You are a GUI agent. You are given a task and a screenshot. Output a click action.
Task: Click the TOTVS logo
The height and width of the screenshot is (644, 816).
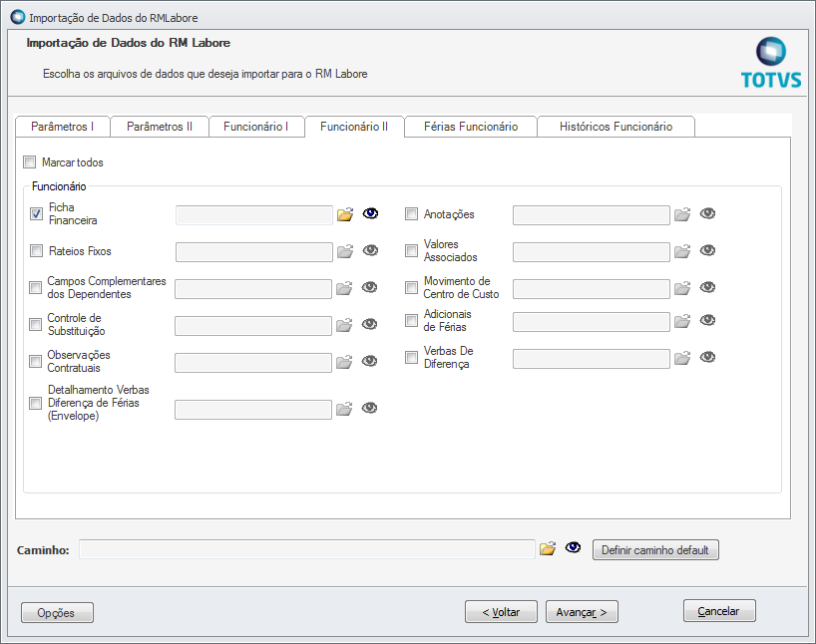(771, 63)
